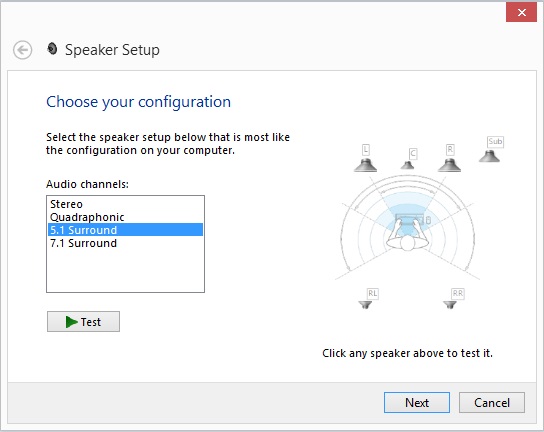Screen dimensions: 544x432
Task: Click the speaker icon beside Speaker Setup
Action: (x=52, y=49)
